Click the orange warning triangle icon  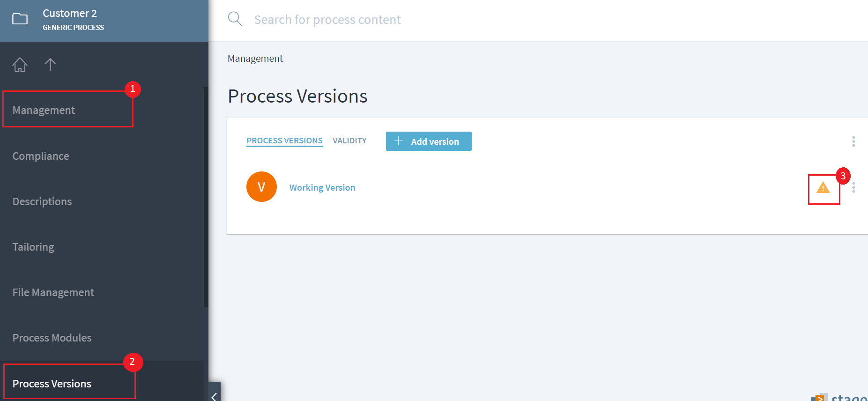point(823,188)
